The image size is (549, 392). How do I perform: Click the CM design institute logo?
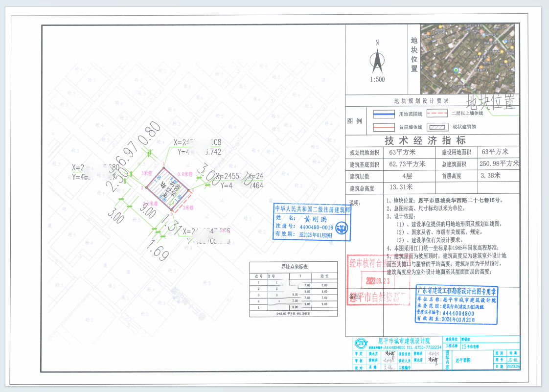coord(361,344)
